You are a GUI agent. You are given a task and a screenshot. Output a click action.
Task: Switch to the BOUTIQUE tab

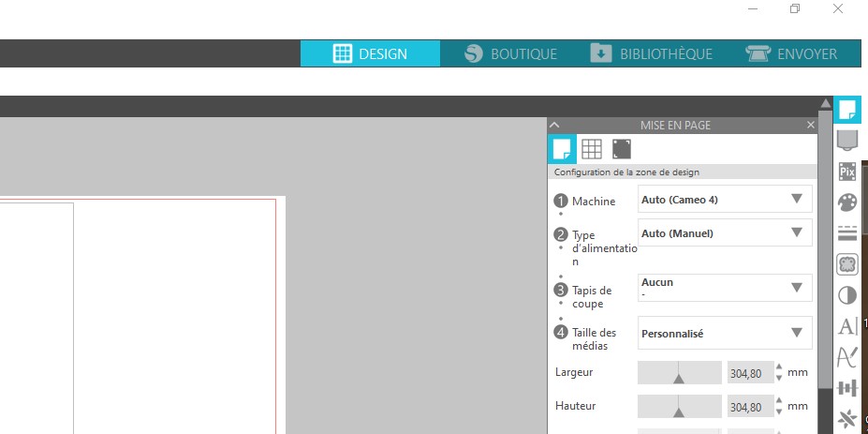(x=511, y=53)
